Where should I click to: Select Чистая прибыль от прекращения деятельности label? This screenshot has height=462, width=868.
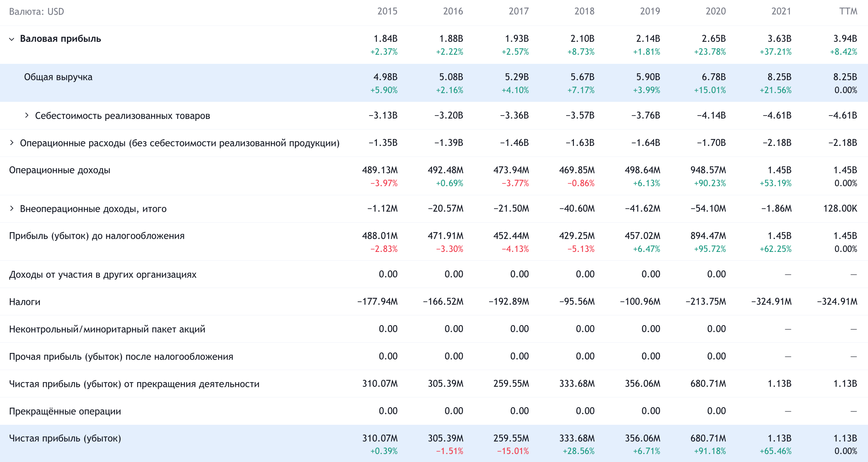coord(134,384)
